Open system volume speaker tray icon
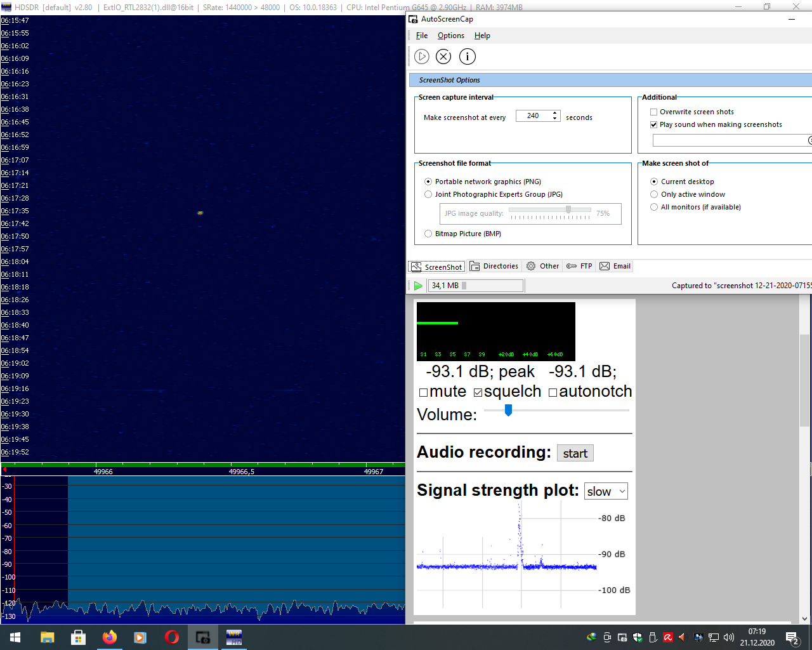The image size is (812, 650). 728,637
